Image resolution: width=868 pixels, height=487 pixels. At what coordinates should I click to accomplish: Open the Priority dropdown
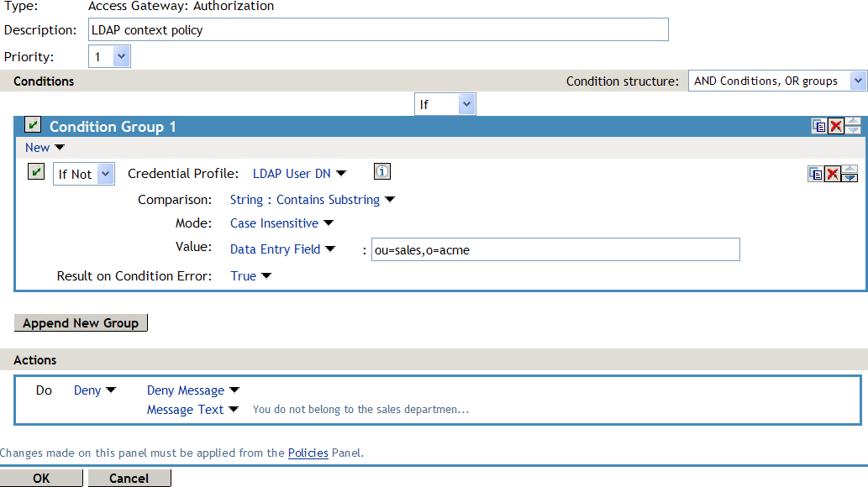(119, 56)
